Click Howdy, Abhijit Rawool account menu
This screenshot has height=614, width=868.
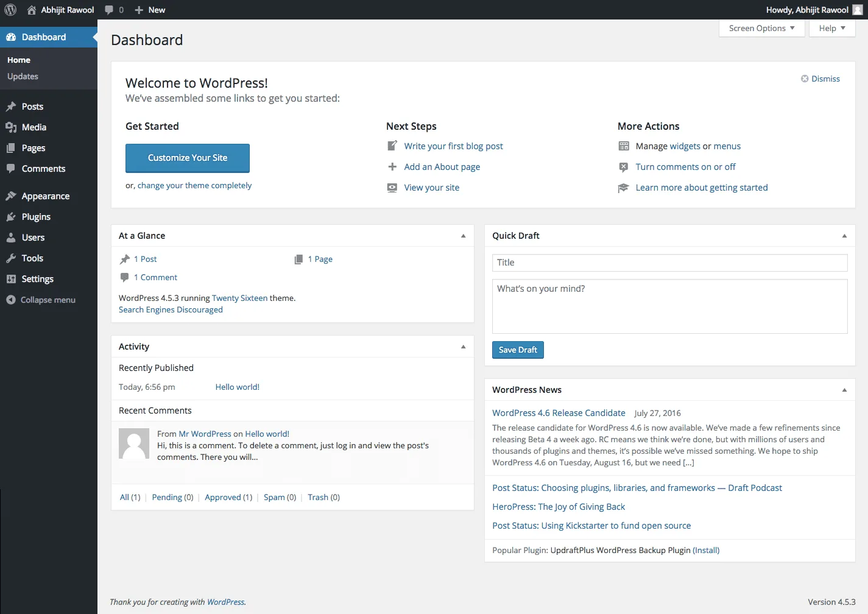(x=814, y=10)
